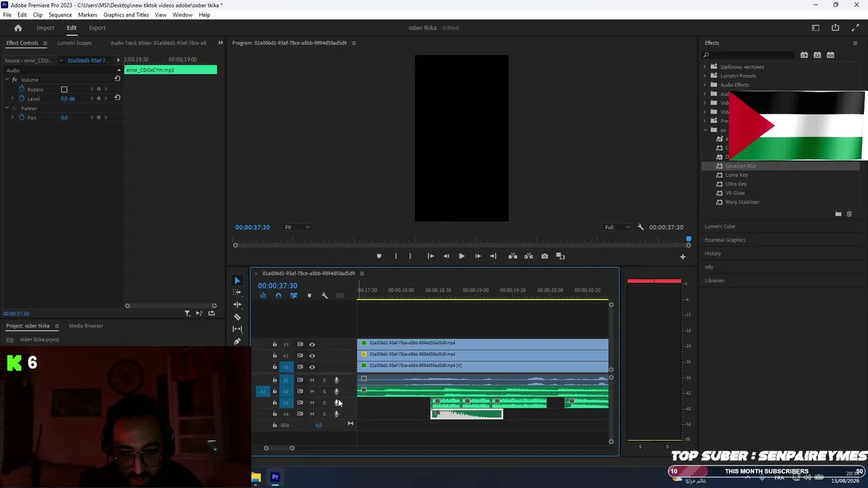This screenshot has height=488, width=868.
Task: Open the Home screen icon
Action: coord(18,28)
